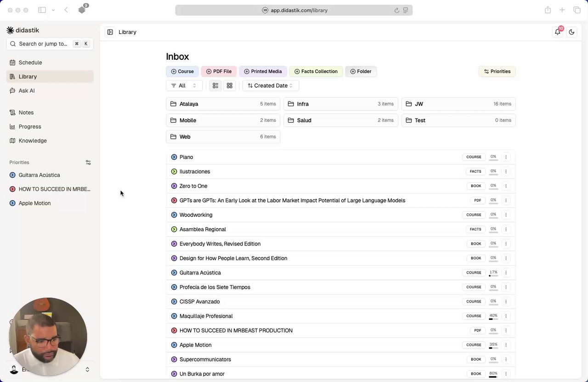588x382 pixels.
Task: Open the Created Date sort dropdown
Action: [x=271, y=86]
